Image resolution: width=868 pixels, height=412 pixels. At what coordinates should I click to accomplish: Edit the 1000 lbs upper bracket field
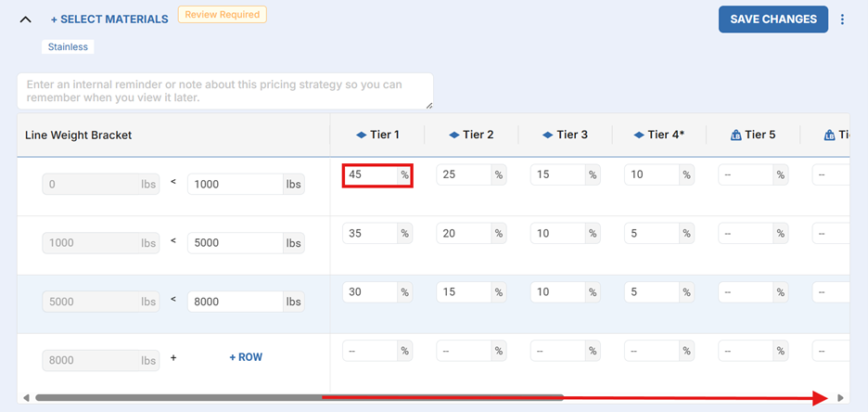coord(235,184)
